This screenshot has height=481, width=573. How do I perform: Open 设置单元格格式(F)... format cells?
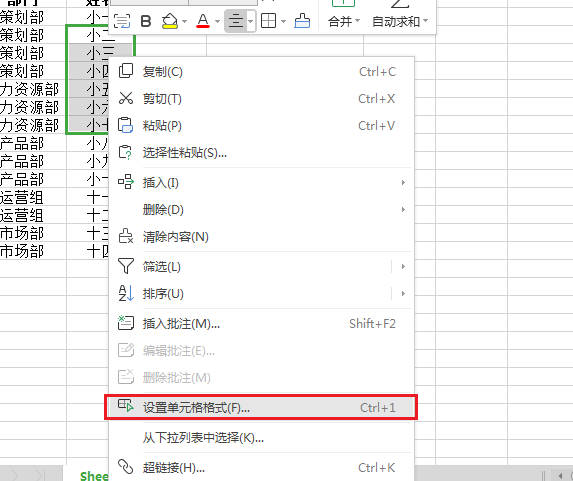pos(262,407)
